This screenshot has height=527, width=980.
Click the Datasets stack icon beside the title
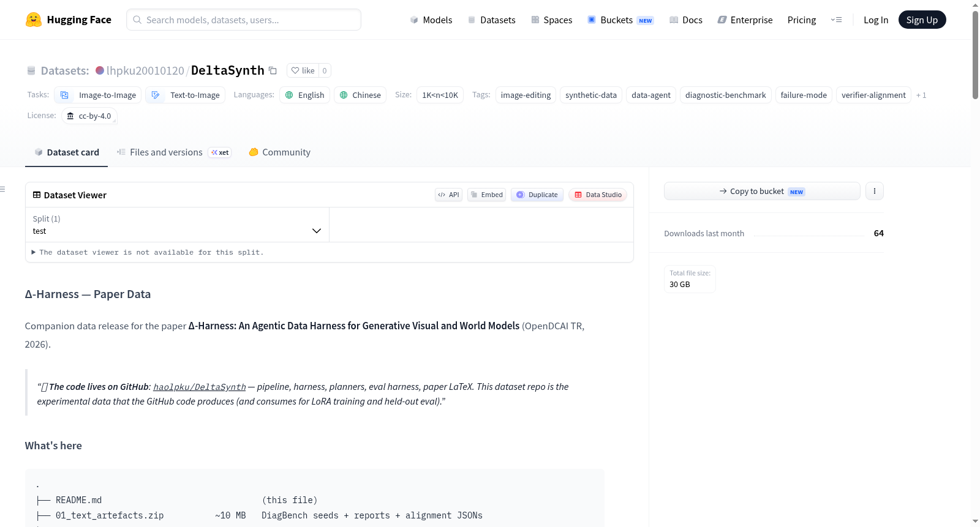(x=31, y=71)
